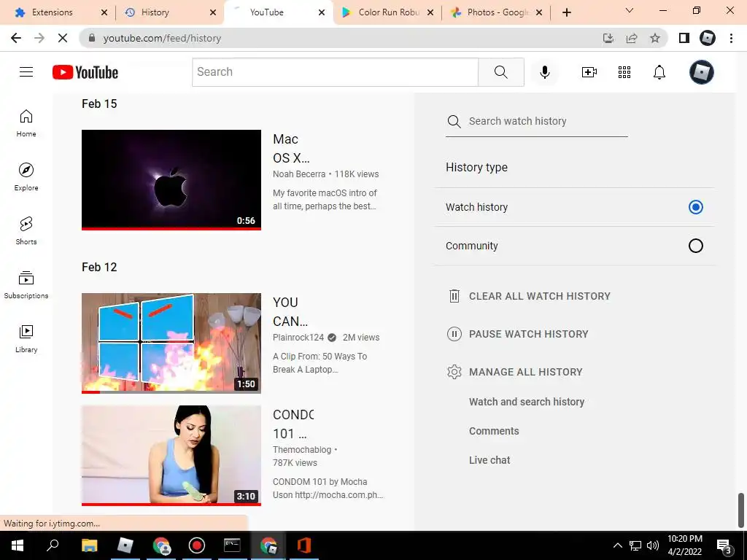Open File Explorer from taskbar
The width and height of the screenshot is (747, 560).
click(89, 545)
